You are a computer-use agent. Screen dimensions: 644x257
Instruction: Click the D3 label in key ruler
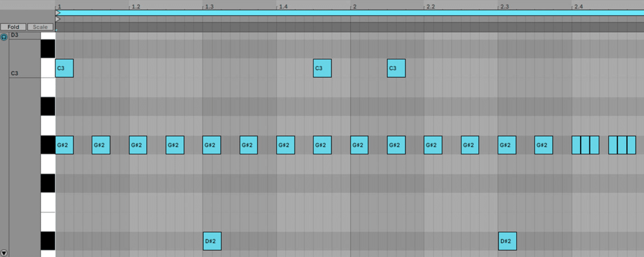pyautogui.click(x=15, y=35)
